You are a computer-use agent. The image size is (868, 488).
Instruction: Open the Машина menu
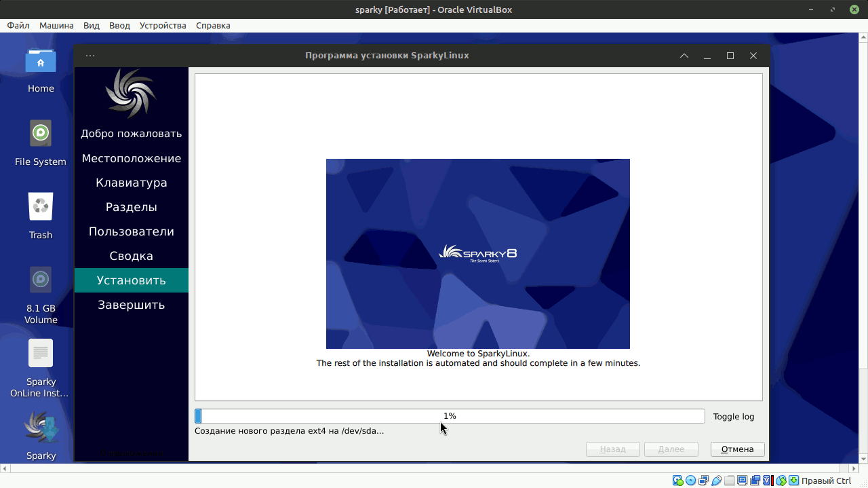pyautogui.click(x=56, y=26)
